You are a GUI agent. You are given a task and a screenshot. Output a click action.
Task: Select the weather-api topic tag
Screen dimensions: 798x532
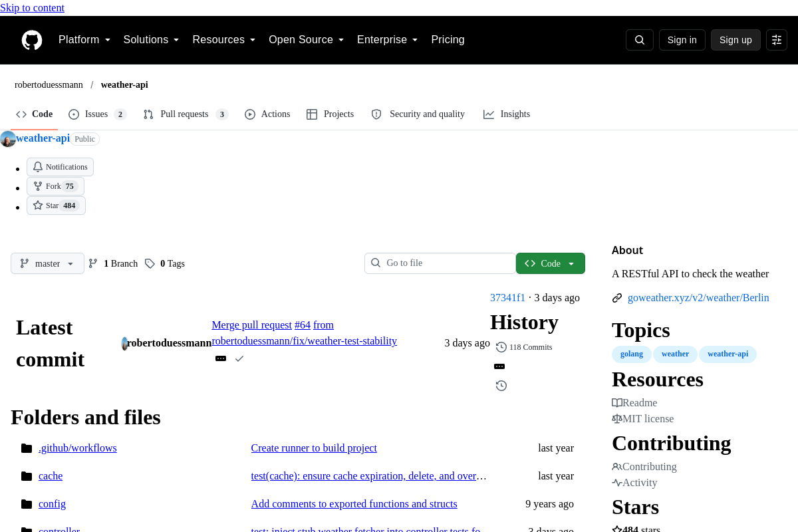pos(728,354)
